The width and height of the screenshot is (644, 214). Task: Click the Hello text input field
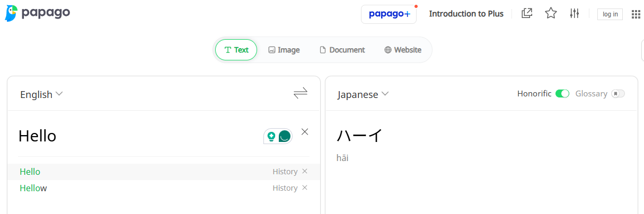click(133, 136)
